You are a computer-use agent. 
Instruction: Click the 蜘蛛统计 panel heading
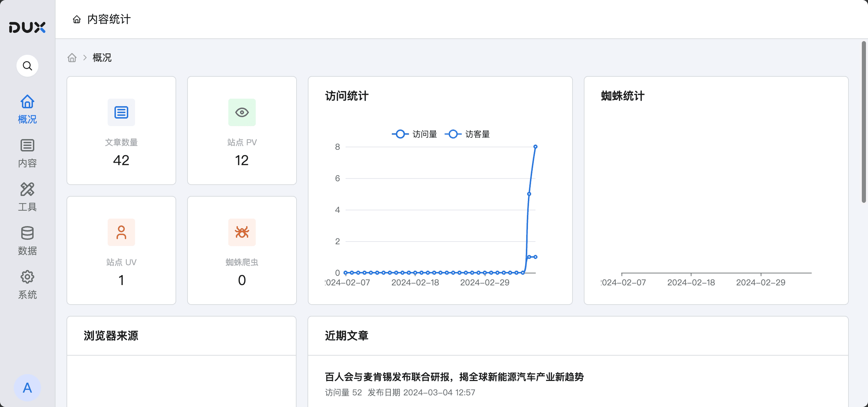pos(623,96)
